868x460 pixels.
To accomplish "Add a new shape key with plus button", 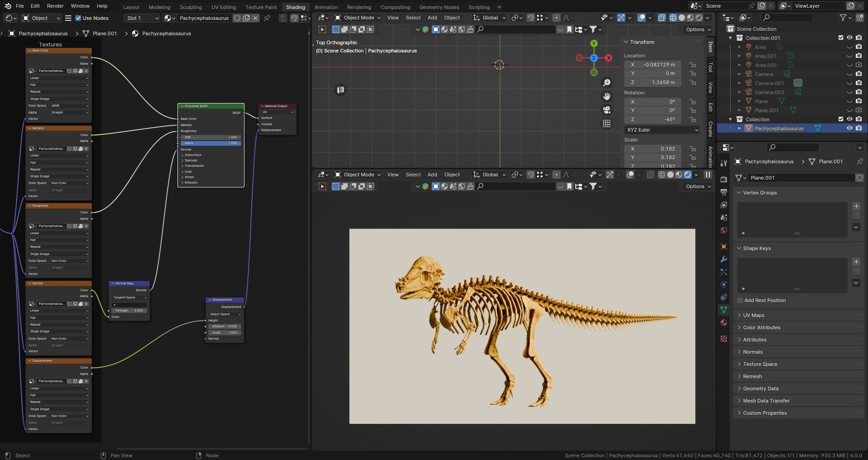I will click(x=856, y=262).
